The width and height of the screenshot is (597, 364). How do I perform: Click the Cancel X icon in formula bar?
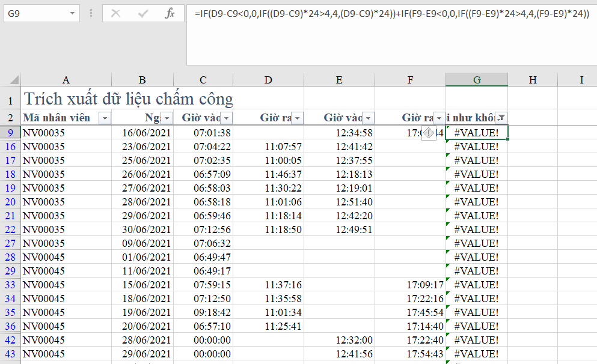point(116,13)
